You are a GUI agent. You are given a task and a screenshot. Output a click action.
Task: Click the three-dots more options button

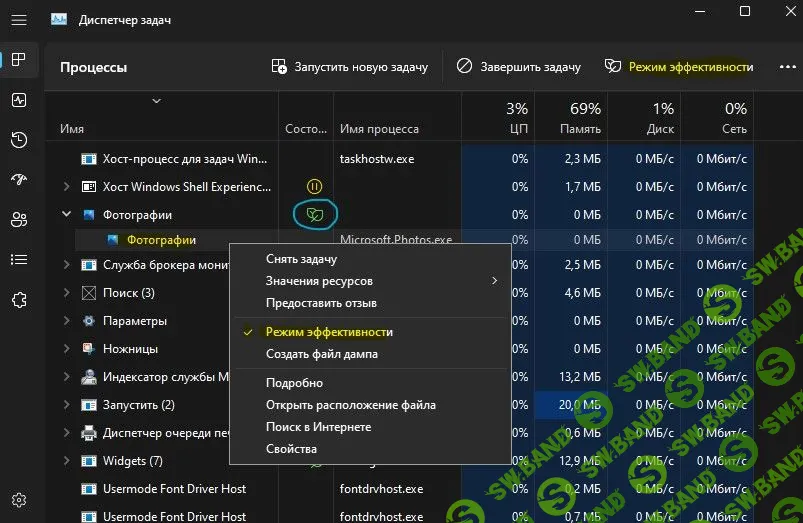(x=779, y=67)
